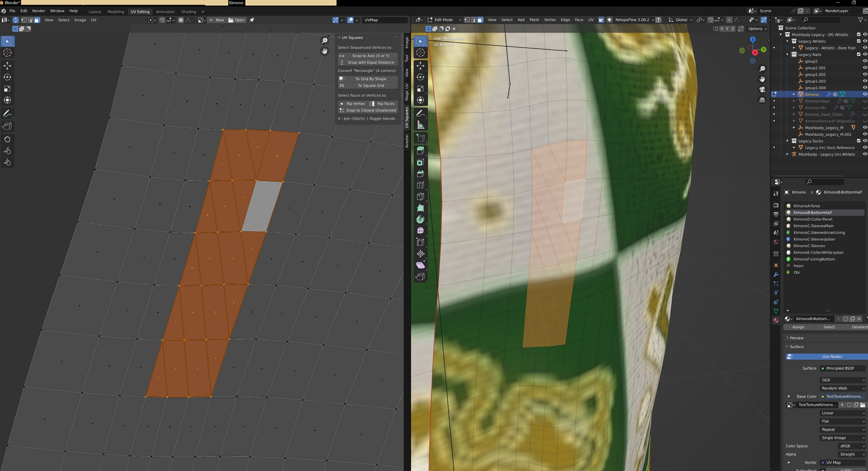The image size is (868, 471).
Task: Open the Modifier properties tab
Action: click(x=776, y=274)
